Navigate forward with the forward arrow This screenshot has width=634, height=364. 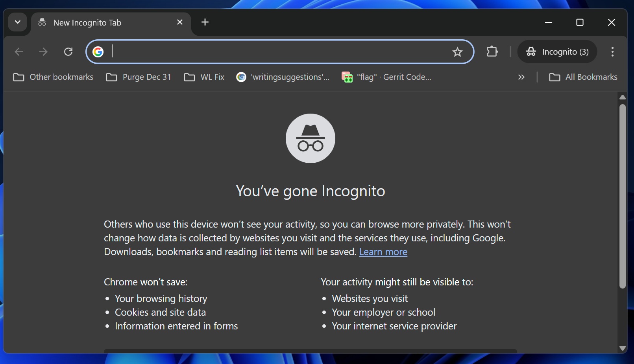pyautogui.click(x=43, y=51)
